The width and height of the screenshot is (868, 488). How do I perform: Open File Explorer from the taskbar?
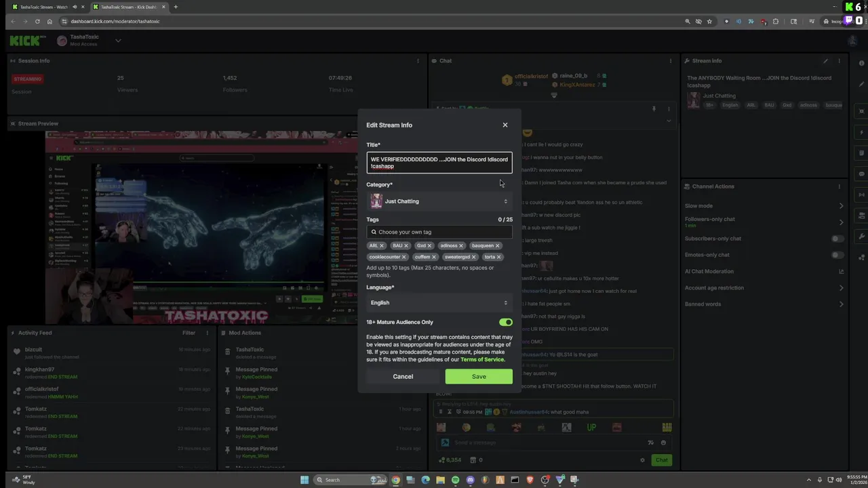click(x=440, y=480)
